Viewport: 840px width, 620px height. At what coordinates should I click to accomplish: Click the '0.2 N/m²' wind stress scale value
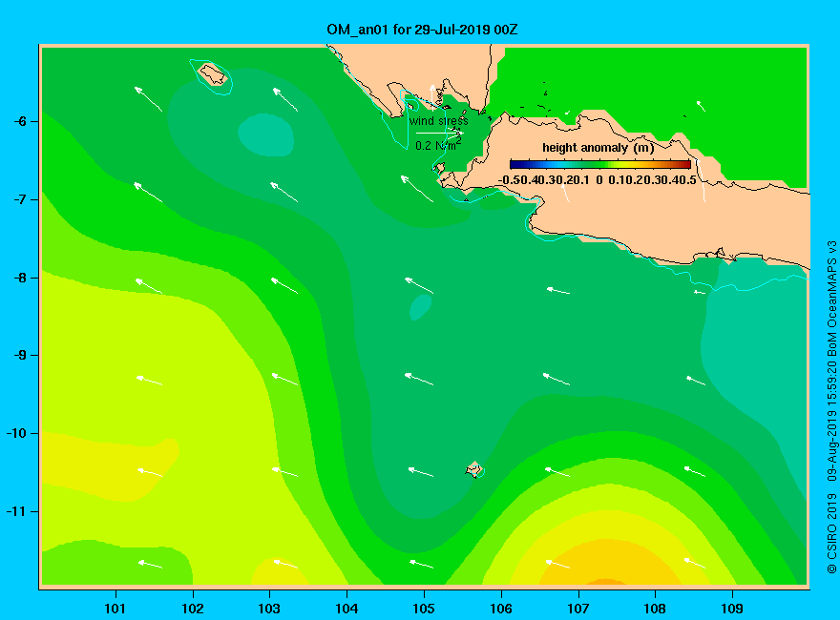point(438,145)
